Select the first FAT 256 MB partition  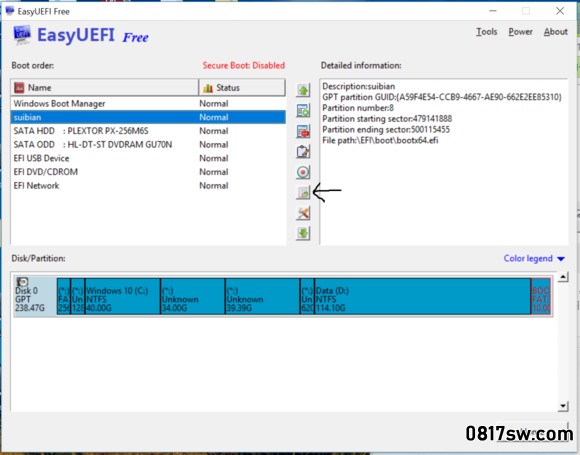[x=64, y=296]
